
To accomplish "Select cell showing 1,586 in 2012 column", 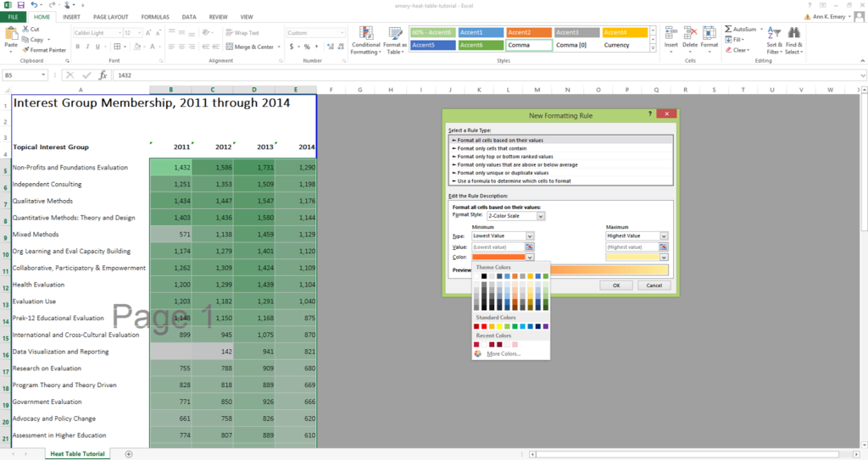I will [x=213, y=167].
